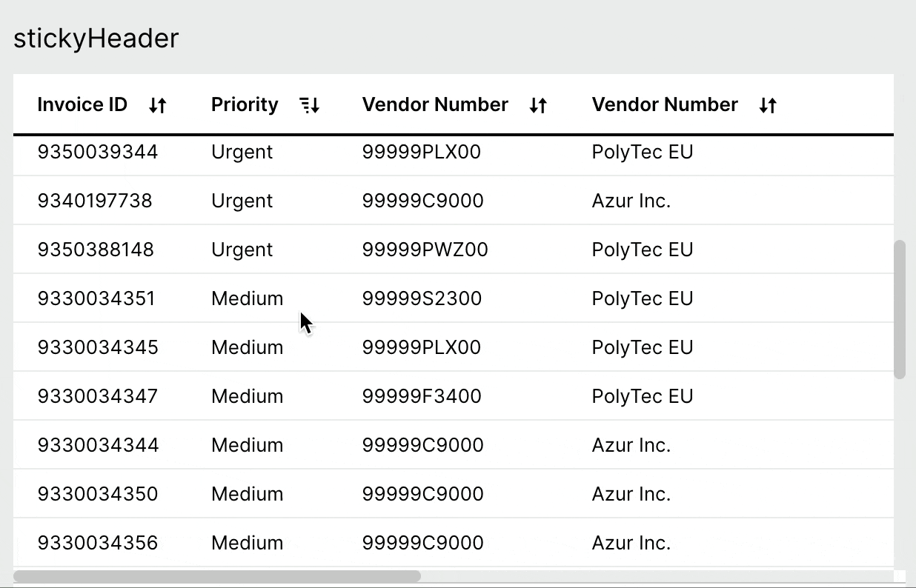Click the sort icon beside Invoice ID

157,105
